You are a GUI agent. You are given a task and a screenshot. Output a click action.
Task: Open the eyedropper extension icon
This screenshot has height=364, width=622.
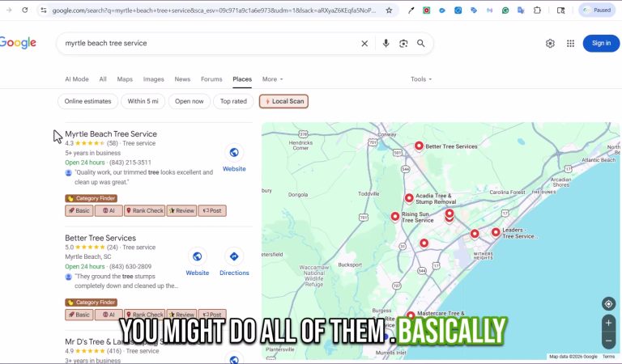tap(411, 11)
